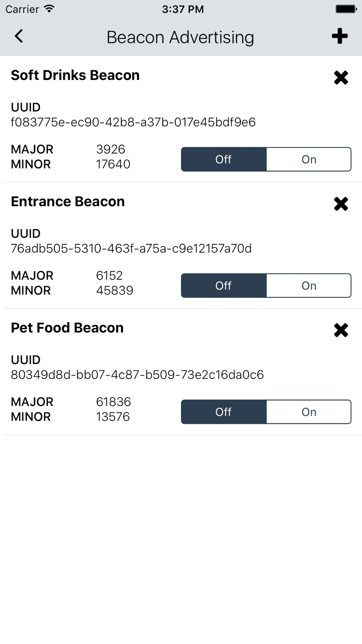Enable Entrance Beacon advertising with On

coord(309,286)
